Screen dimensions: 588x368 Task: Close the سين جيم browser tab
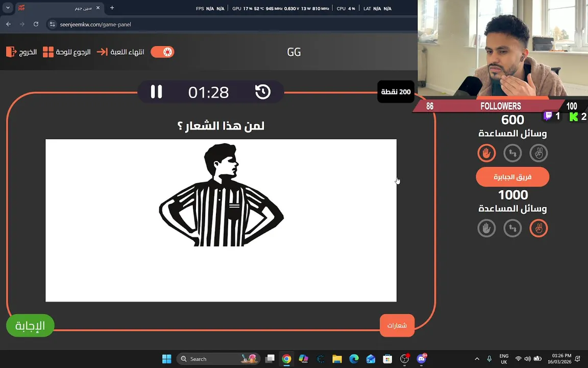click(98, 8)
